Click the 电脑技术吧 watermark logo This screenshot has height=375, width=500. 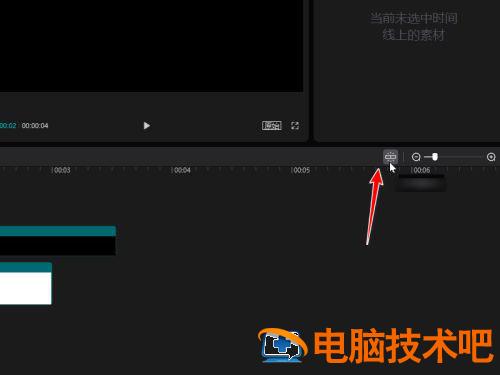(376, 345)
